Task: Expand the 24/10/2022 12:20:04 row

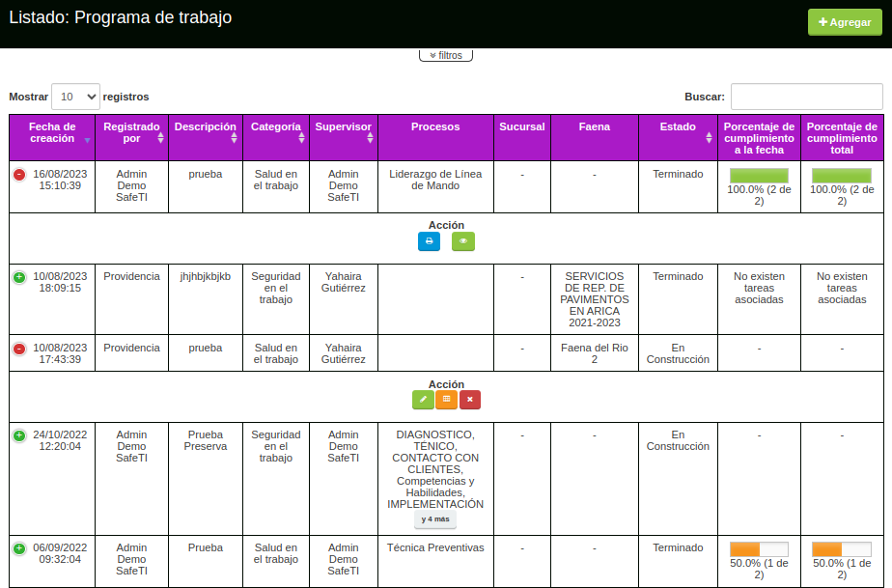Action: [19, 435]
